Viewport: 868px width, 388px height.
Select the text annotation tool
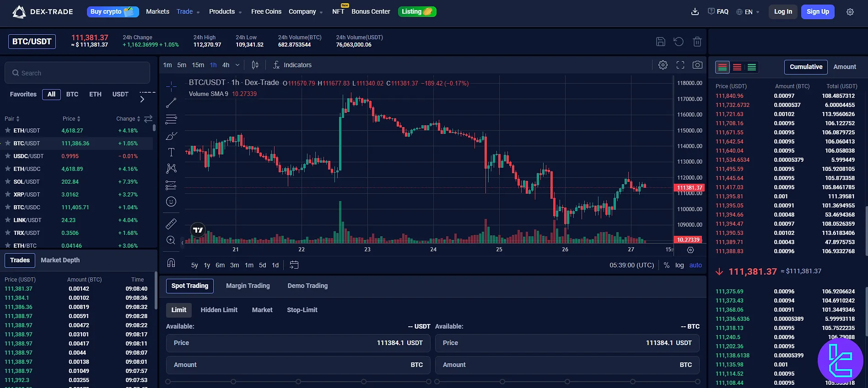tap(171, 152)
